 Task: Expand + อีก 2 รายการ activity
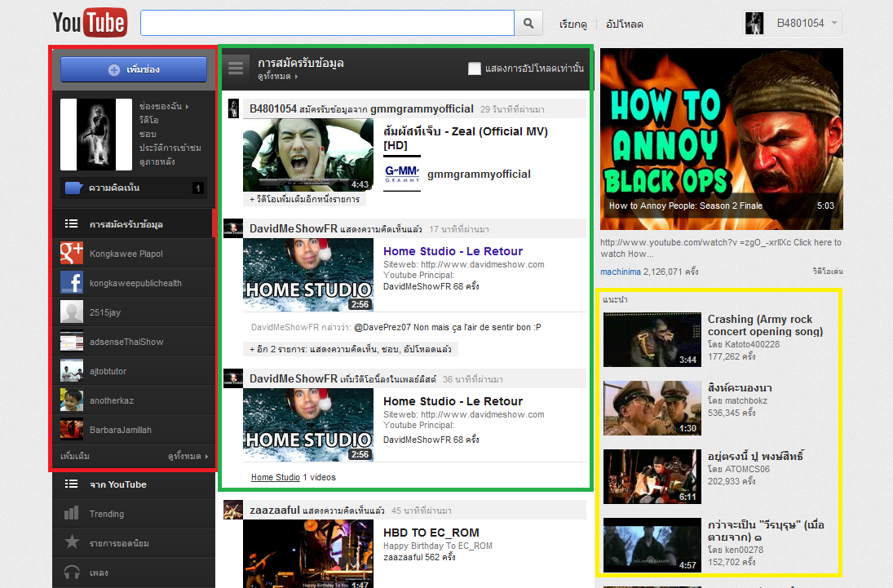pos(350,349)
